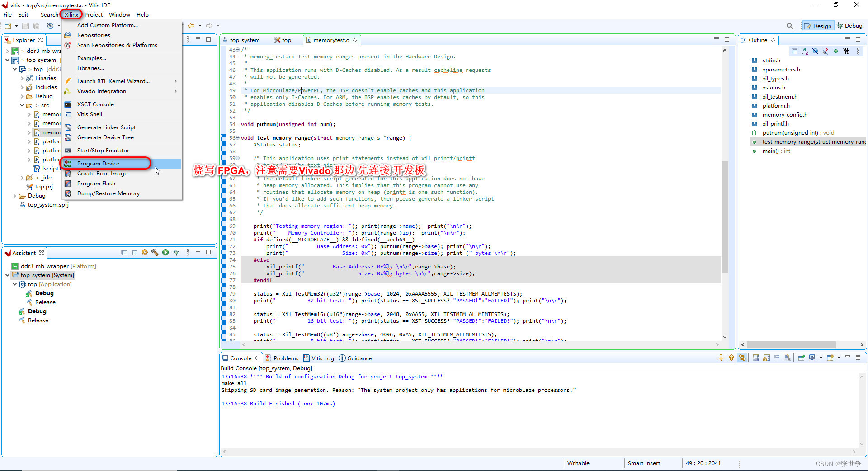The image size is (868, 471).
Task: Click the Build hammer icon in Assistant
Action: click(x=155, y=253)
